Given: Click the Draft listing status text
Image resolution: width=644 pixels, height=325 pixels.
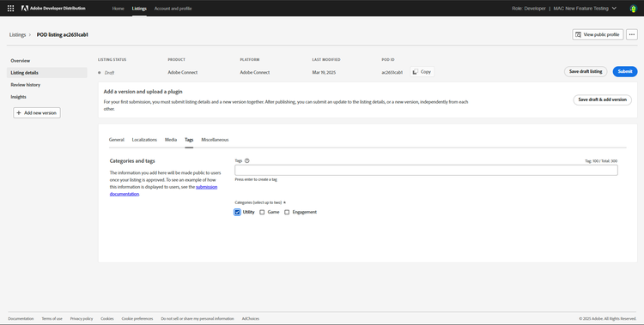Looking at the screenshot, I should click(109, 73).
